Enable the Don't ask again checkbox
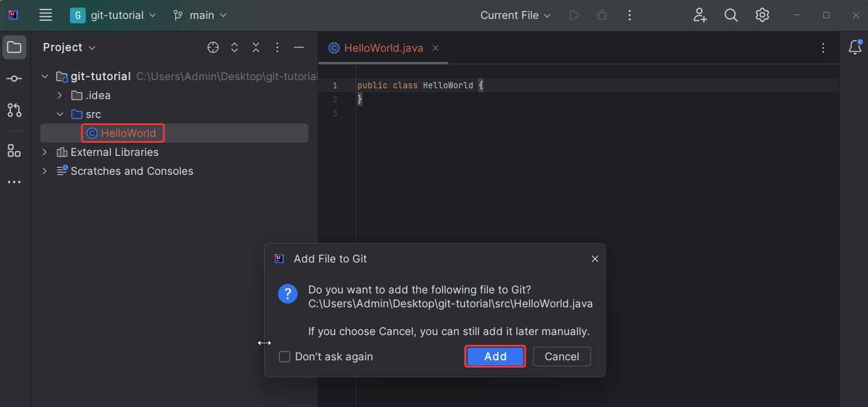Image resolution: width=868 pixels, height=407 pixels. coord(285,357)
